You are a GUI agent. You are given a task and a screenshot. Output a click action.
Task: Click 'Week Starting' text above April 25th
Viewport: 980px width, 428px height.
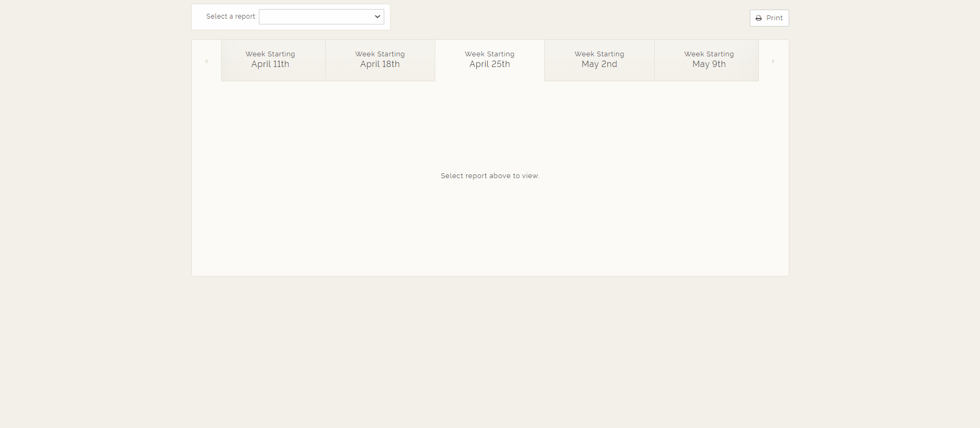489,54
